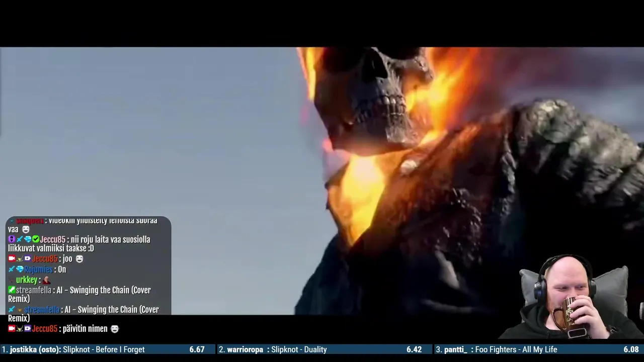Click the 6.42 score for warrioropa
Viewport: 644px width, 362px height.
[414, 349]
